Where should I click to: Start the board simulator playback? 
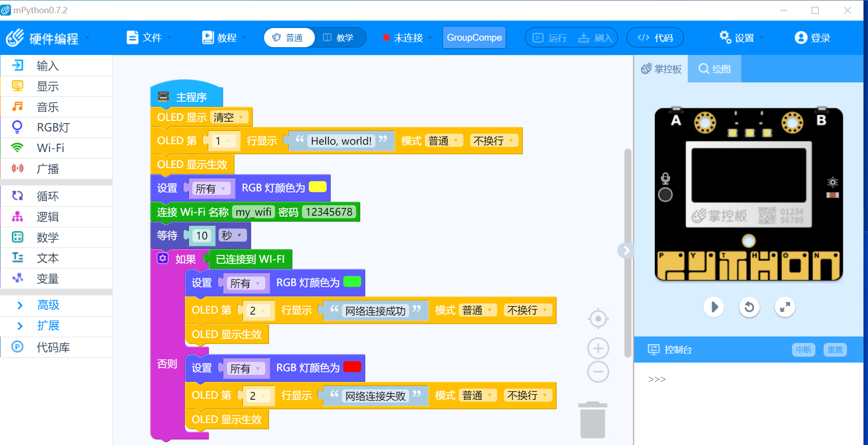coord(714,307)
